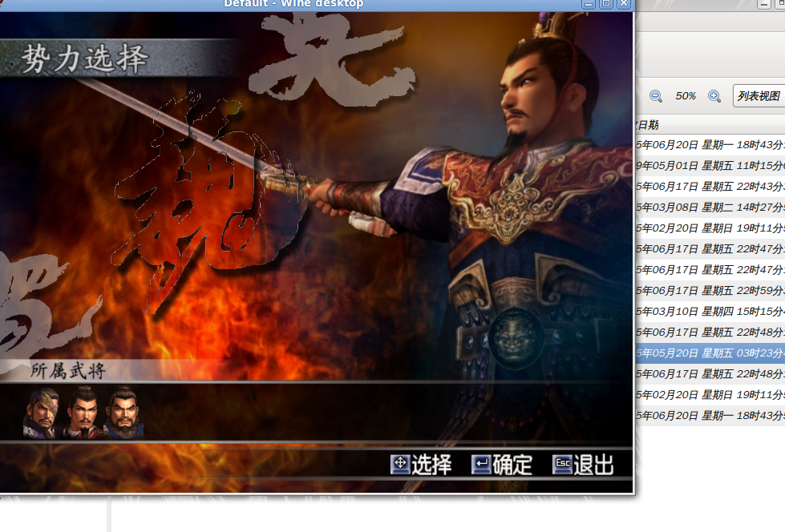785x532 pixels.
Task: Maximize the Wine desktop window
Action: pyautogui.click(x=606, y=4)
